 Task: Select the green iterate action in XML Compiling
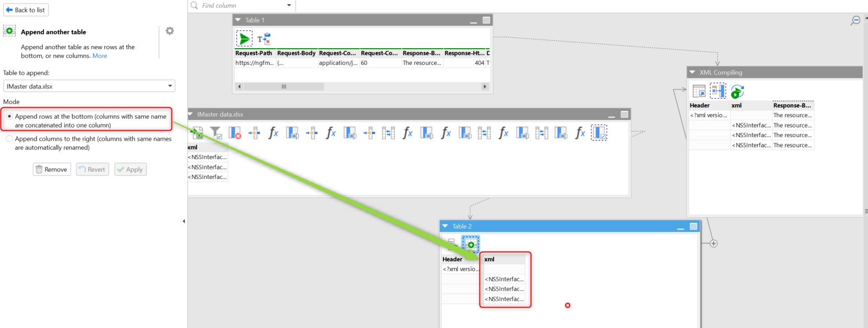tap(737, 92)
